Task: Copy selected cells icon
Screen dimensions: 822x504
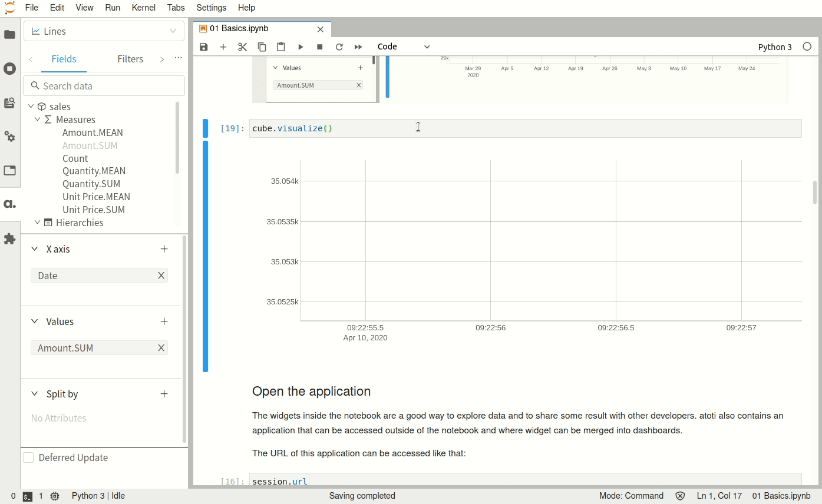Action: coord(262,47)
